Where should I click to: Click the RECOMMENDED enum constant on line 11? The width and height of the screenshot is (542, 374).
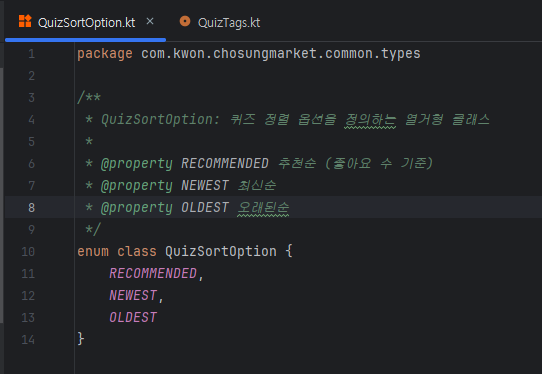pos(153,274)
